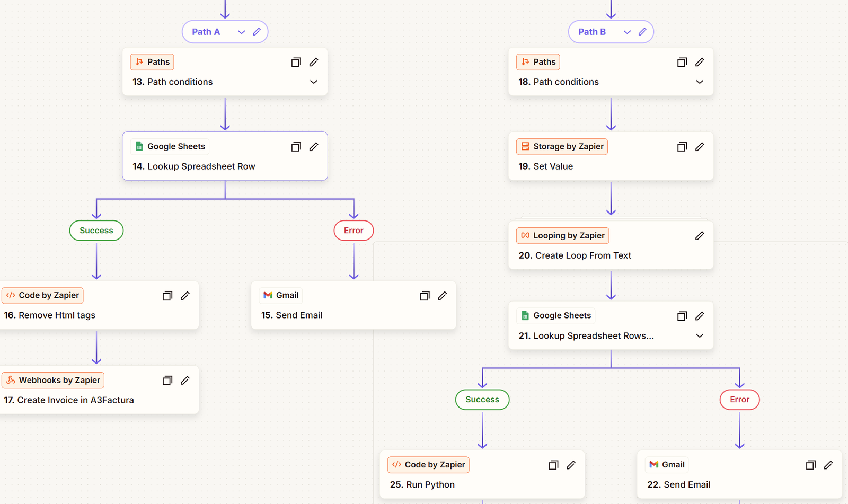Open step titled 13. Path conditions
The height and width of the screenshot is (504, 848).
(173, 82)
